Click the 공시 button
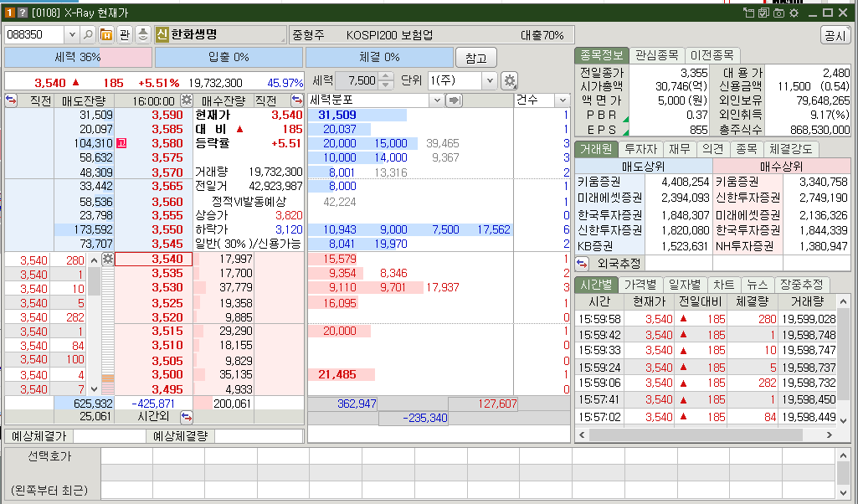Viewport: 858px width, 504px height. pos(836,34)
